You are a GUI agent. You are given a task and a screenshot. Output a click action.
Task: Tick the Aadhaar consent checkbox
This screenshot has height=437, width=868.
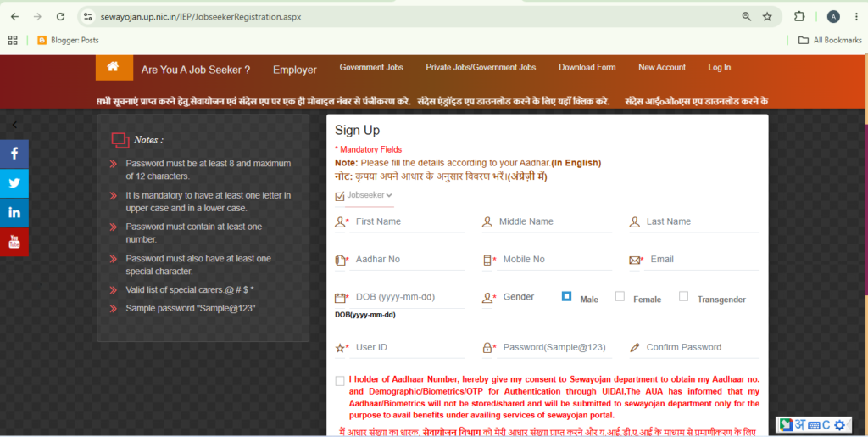340,381
